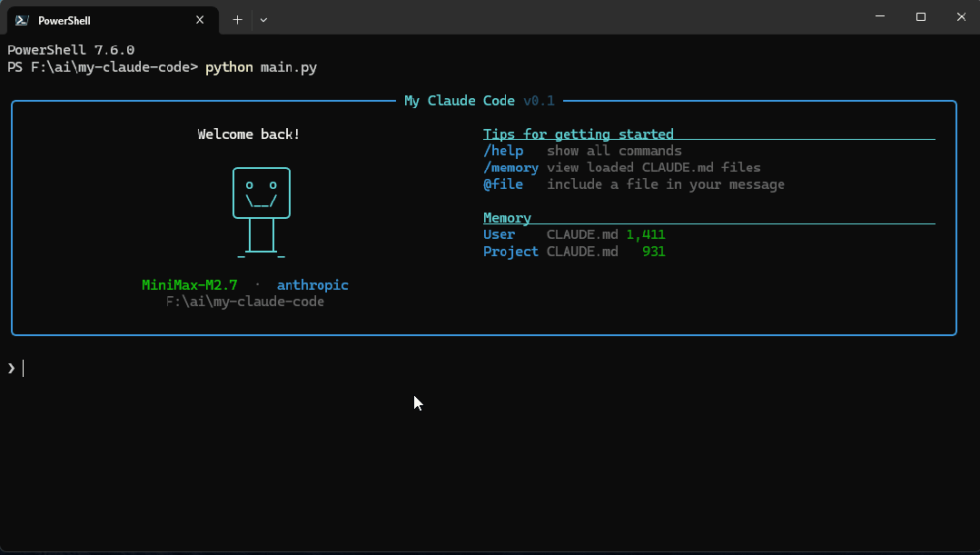Click the MiniMax-M2.7 model name
The image size is (980, 555).
pos(190,285)
